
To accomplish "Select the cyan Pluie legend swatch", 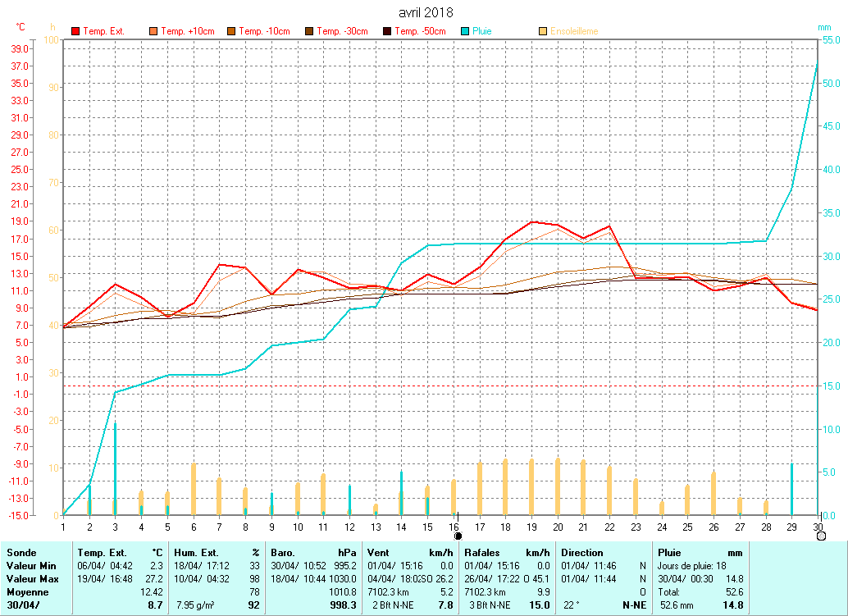I will pos(465,31).
